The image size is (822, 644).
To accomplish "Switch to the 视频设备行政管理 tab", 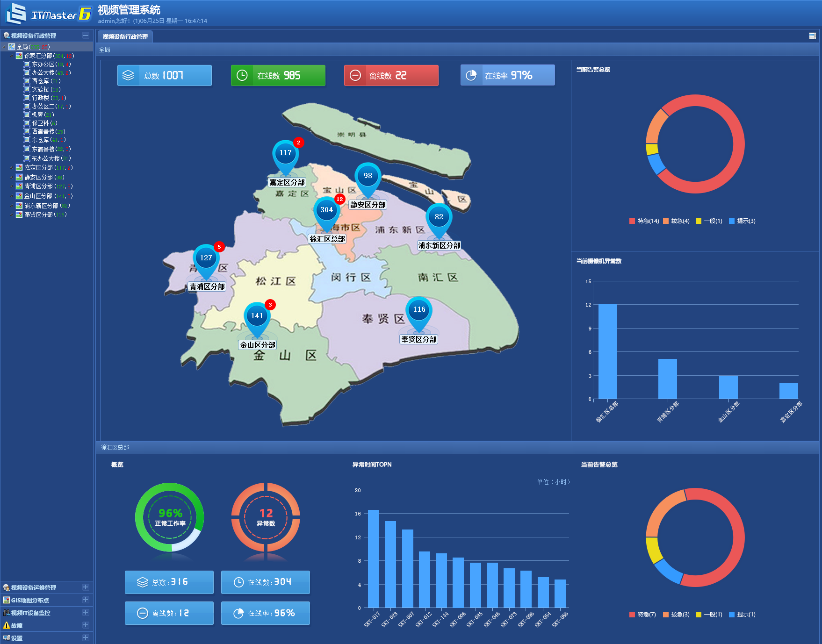I will point(125,36).
